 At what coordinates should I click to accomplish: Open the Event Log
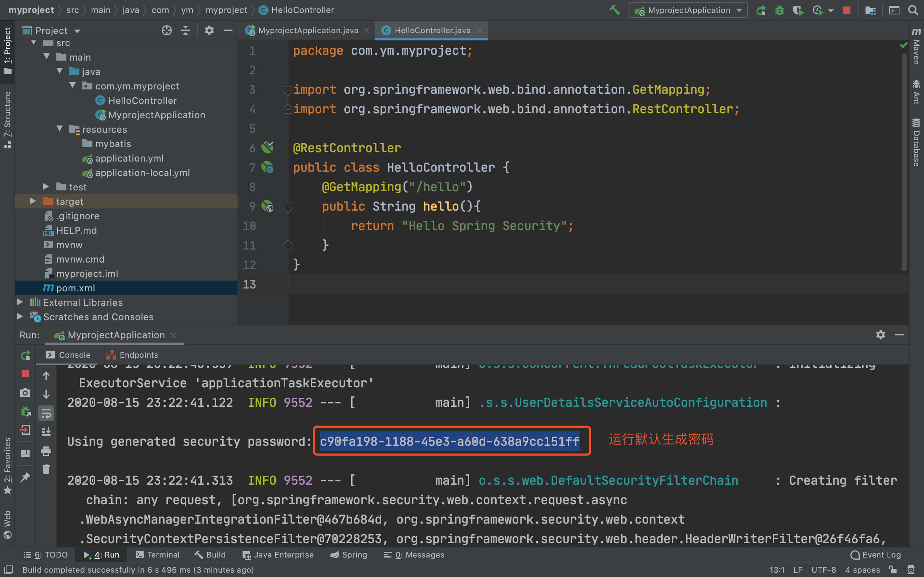876,555
